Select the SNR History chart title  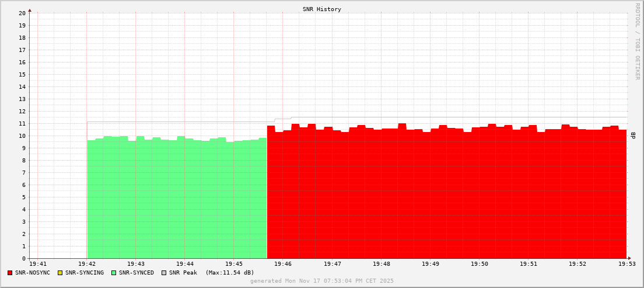(x=322, y=9)
